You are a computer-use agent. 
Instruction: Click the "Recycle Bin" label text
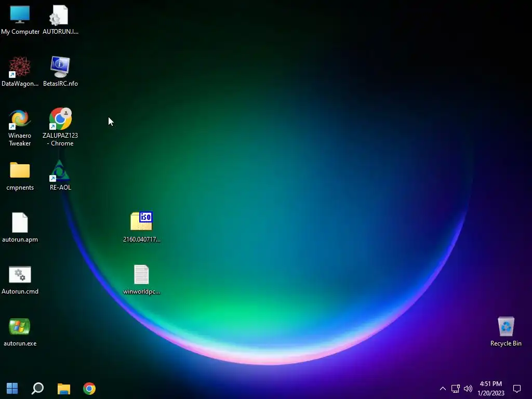click(x=506, y=343)
